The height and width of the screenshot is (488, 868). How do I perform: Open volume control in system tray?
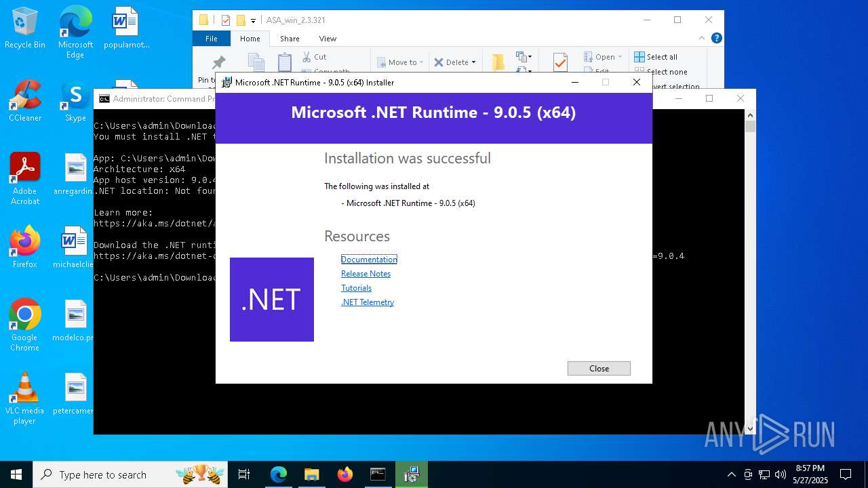pos(781,474)
